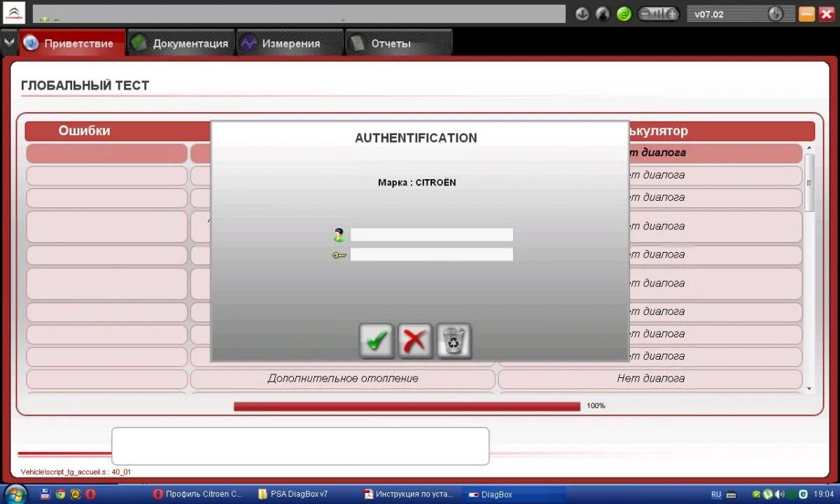Click the empty message box at bottom
The image size is (840, 504).
coord(300,446)
